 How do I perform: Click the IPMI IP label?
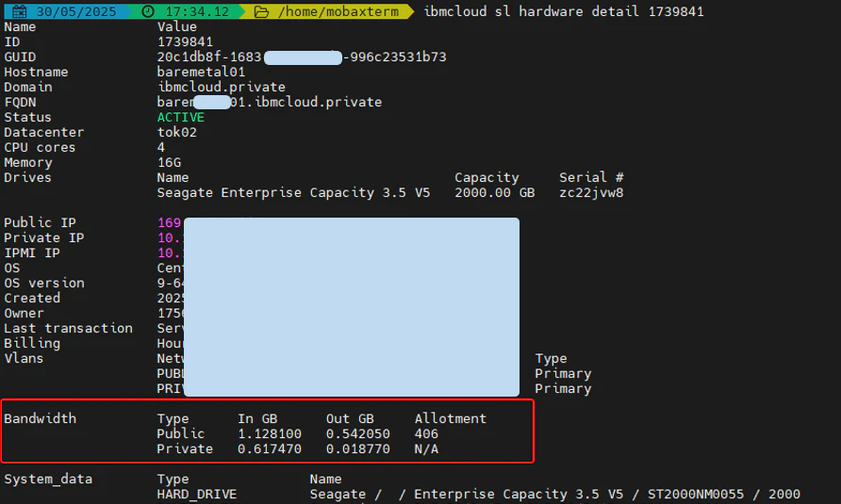point(32,252)
